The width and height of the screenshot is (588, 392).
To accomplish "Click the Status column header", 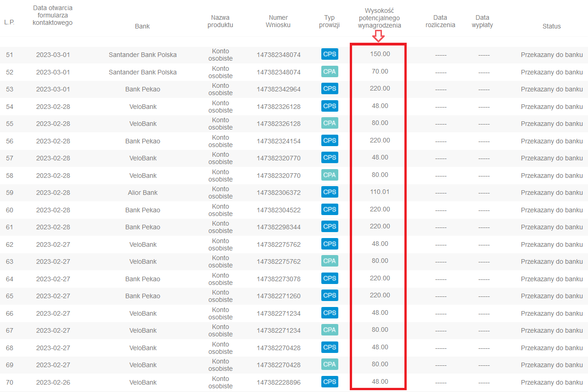I will (x=551, y=26).
